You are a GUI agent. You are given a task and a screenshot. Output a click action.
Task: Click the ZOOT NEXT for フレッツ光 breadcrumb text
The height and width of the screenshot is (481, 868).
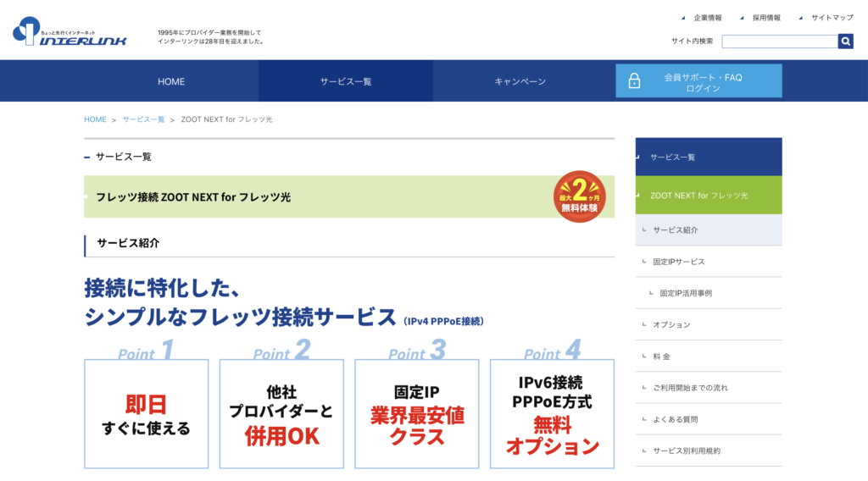[226, 119]
